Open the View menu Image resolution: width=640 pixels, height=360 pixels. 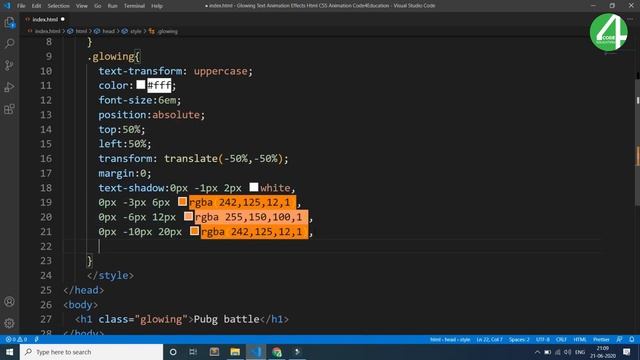(82, 6)
